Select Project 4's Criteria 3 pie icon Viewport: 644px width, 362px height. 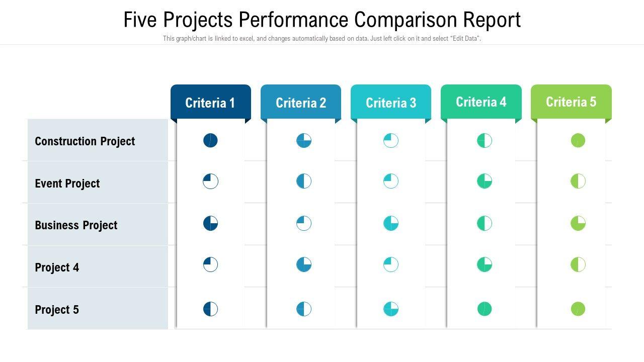click(391, 264)
